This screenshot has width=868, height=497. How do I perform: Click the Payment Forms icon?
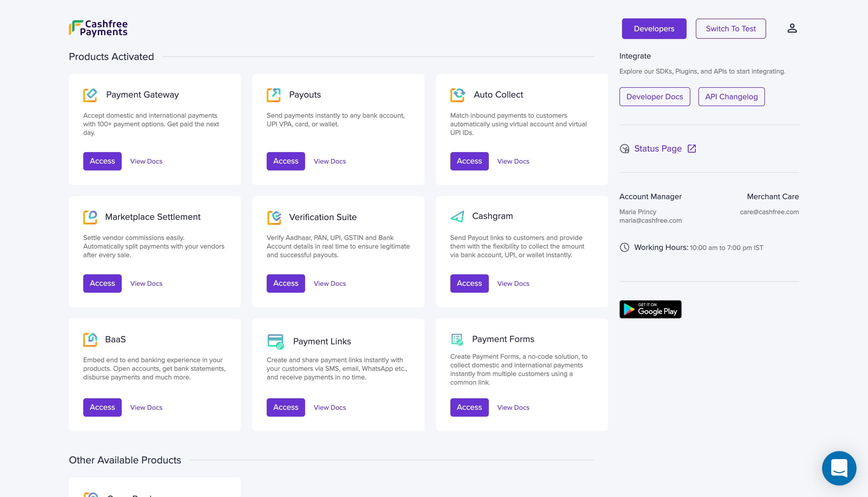tap(457, 339)
